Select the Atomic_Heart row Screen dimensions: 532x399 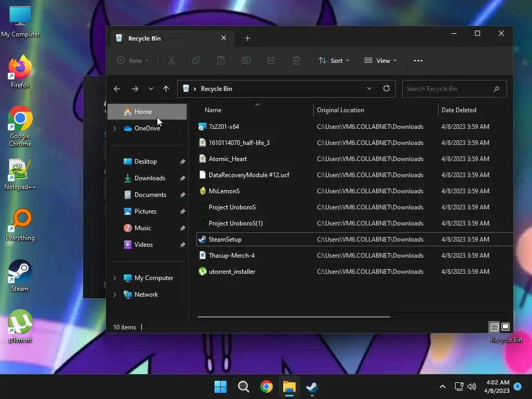pos(354,159)
